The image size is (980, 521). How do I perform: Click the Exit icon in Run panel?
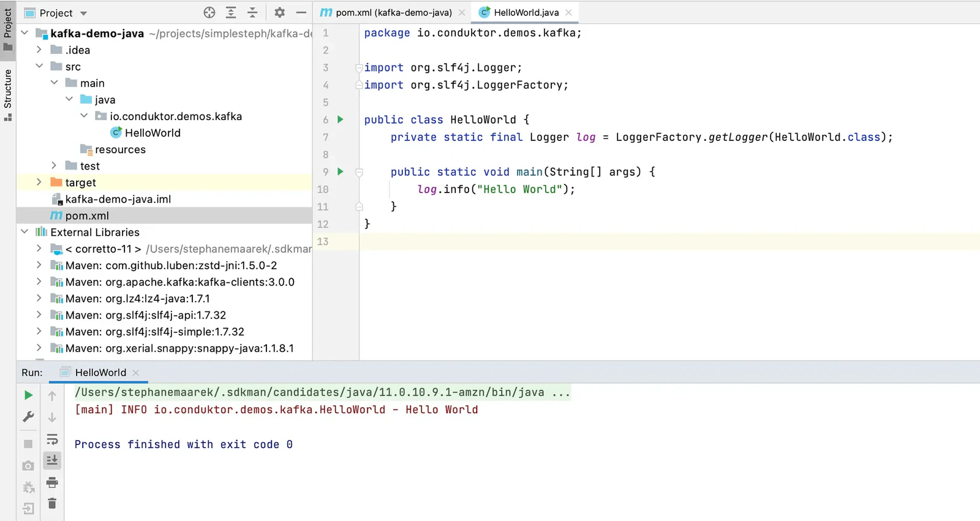pos(28,508)
